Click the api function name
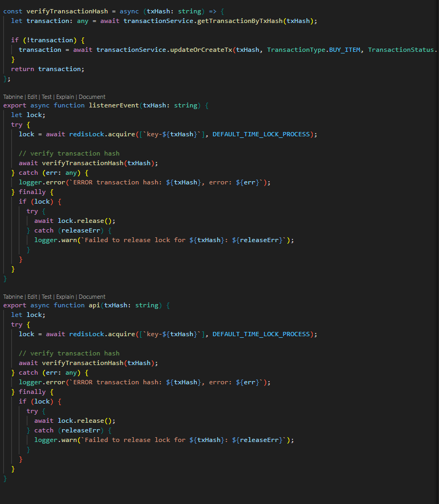This screenshot has width=439, height=504. tap(95, 305)
